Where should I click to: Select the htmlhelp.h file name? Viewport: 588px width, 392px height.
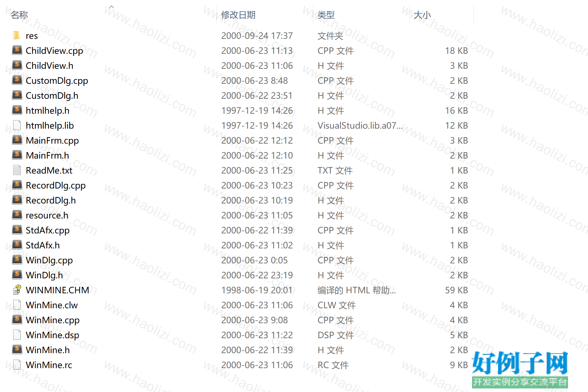(47, 111)
